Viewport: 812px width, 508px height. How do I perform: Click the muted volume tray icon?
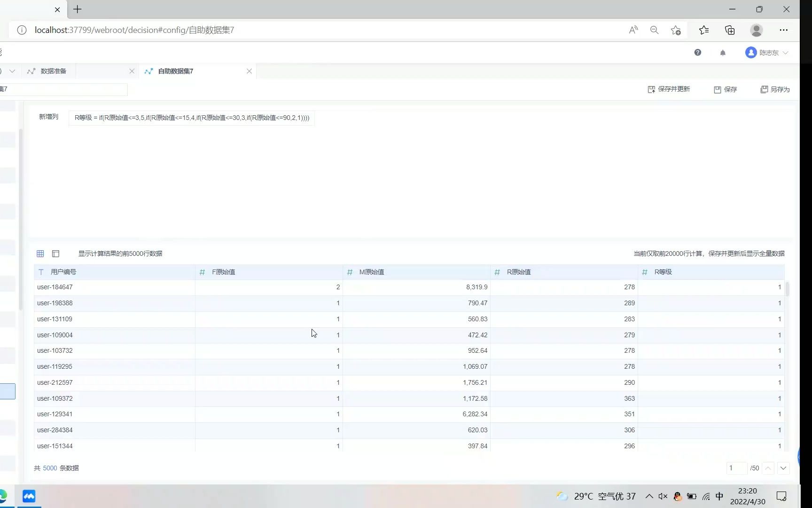pos(663,496)
